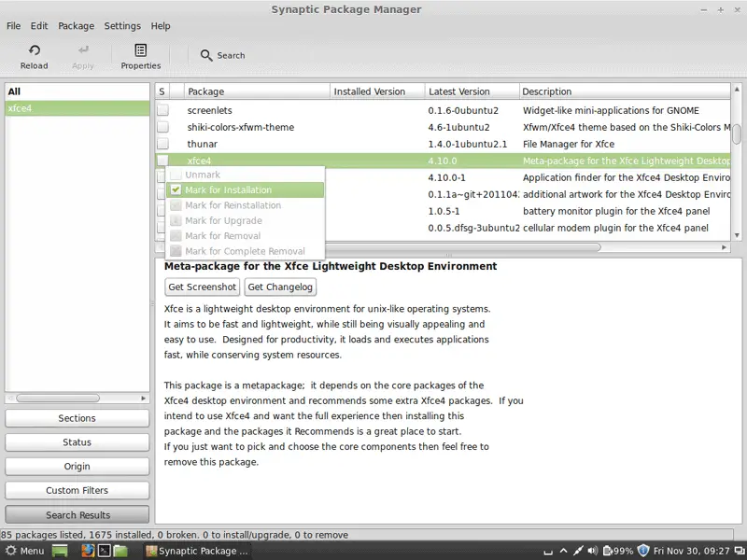The image size is (747, 560).
Task: Switch to the Origin filter view
Action: tap(78, 466)
